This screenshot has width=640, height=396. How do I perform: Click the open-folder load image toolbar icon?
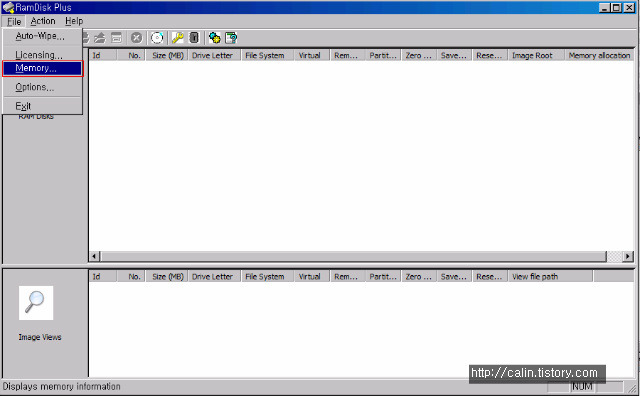pos(100,38)
